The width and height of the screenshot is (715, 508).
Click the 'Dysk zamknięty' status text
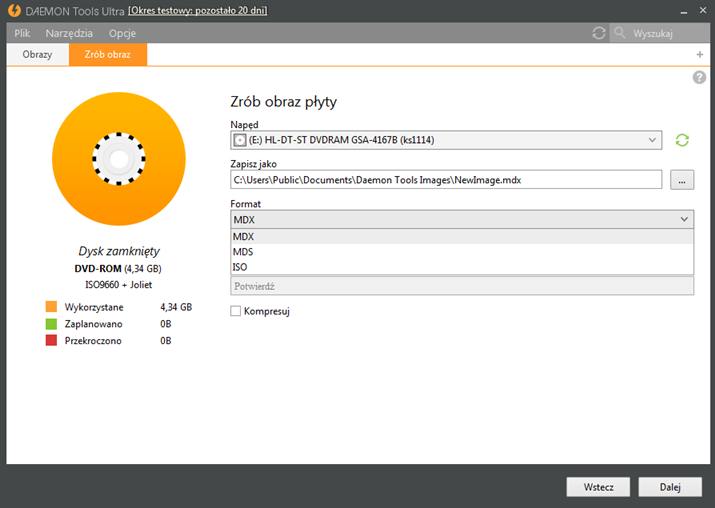[119, 251]
